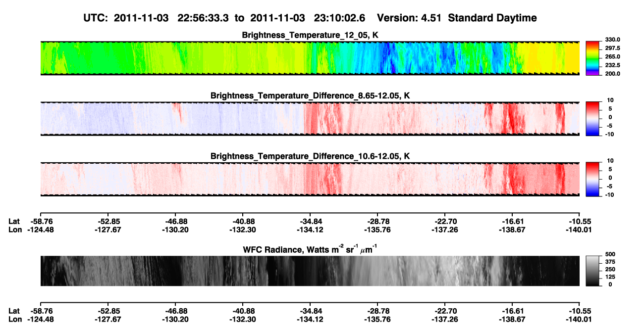Click the 'Lat' label on the axis below the WFC strip
Screen dimensions: 644x330
click(x=14, y=311)
